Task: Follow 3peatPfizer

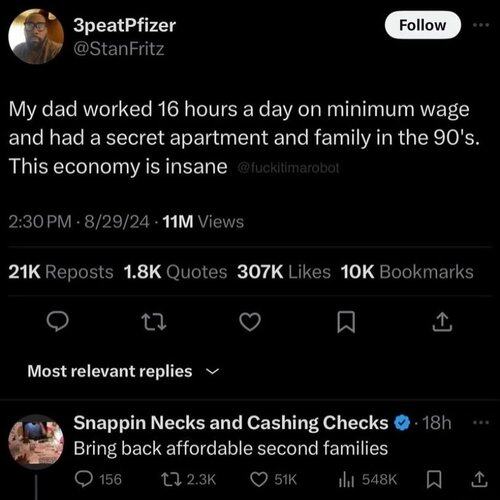Action: 423,25
